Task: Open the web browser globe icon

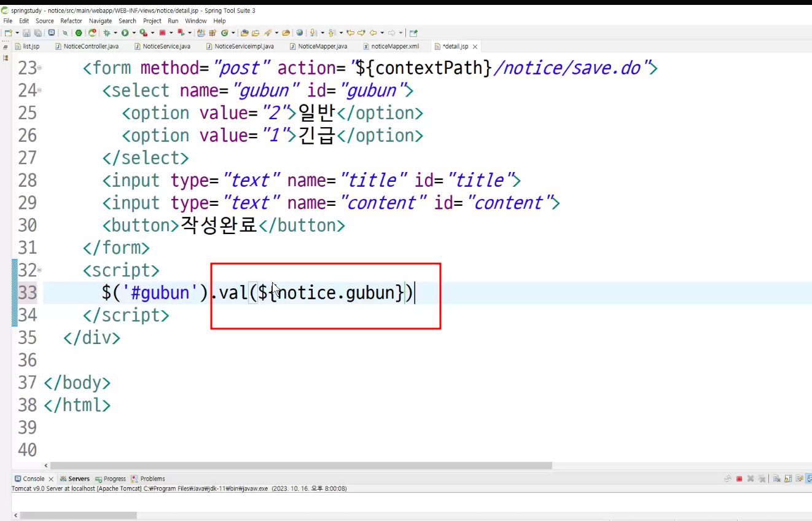Action: point(300,33)
